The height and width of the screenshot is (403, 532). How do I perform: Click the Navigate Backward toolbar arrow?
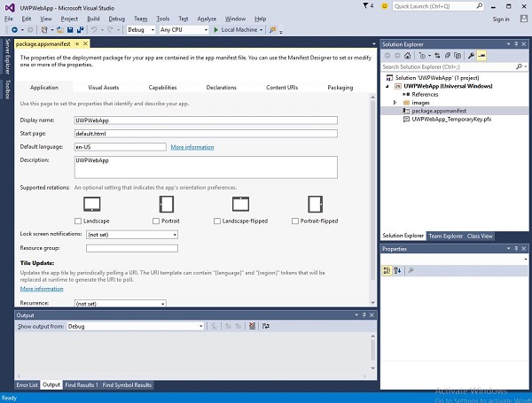[x=16, y=29]
